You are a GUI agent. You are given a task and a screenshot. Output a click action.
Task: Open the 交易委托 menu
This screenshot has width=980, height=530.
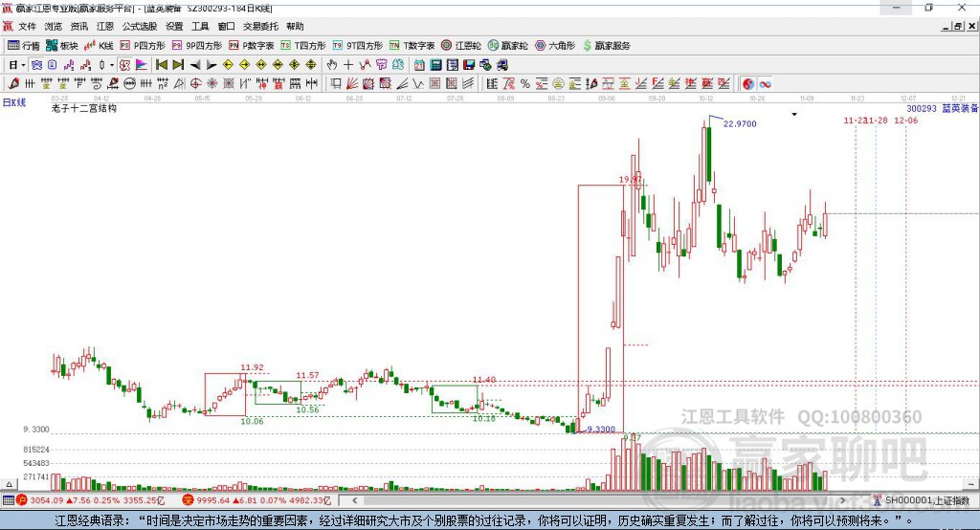[x=260, y=26]
